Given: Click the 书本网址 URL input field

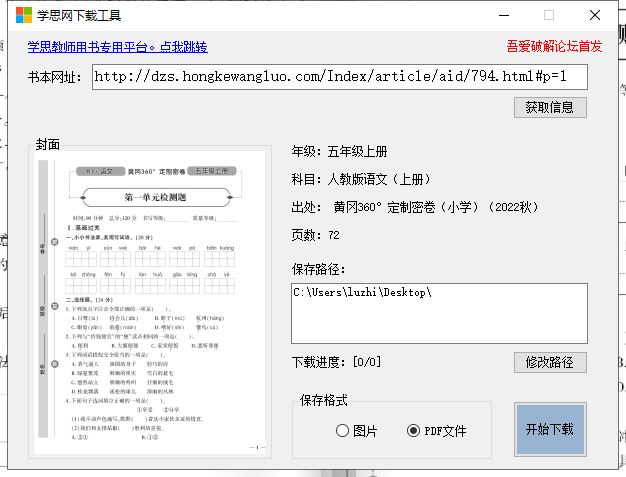Looking at the screenshot, I should [x=340, y=77].
